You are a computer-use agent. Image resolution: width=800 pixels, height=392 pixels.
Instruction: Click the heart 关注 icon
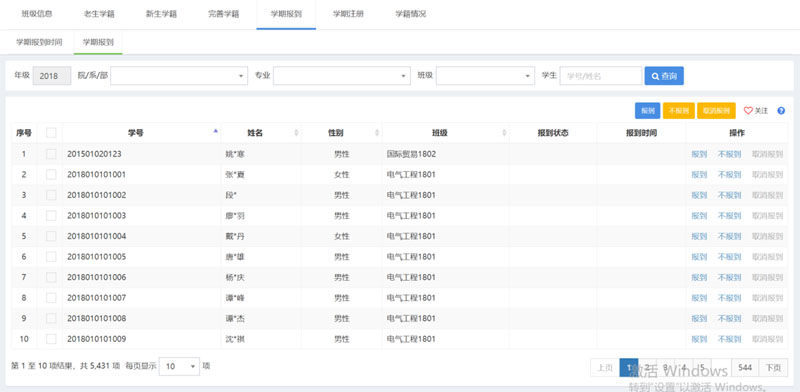756,111
